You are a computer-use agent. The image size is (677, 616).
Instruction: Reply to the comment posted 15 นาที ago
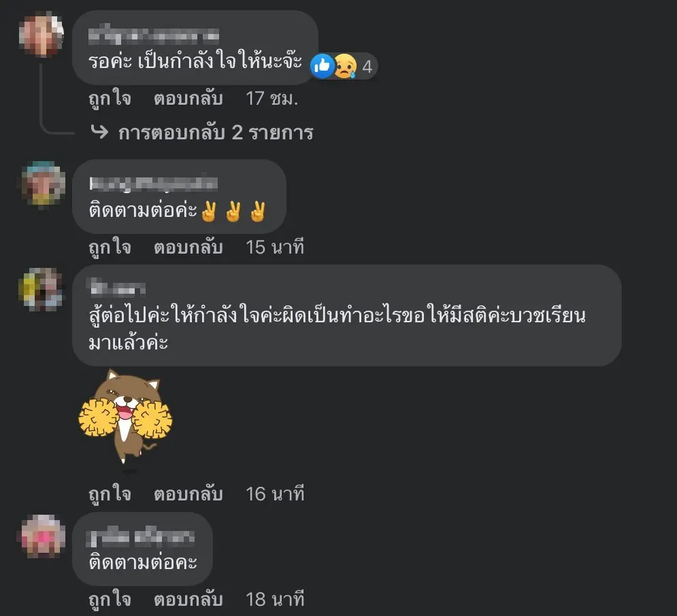[188, 247]
